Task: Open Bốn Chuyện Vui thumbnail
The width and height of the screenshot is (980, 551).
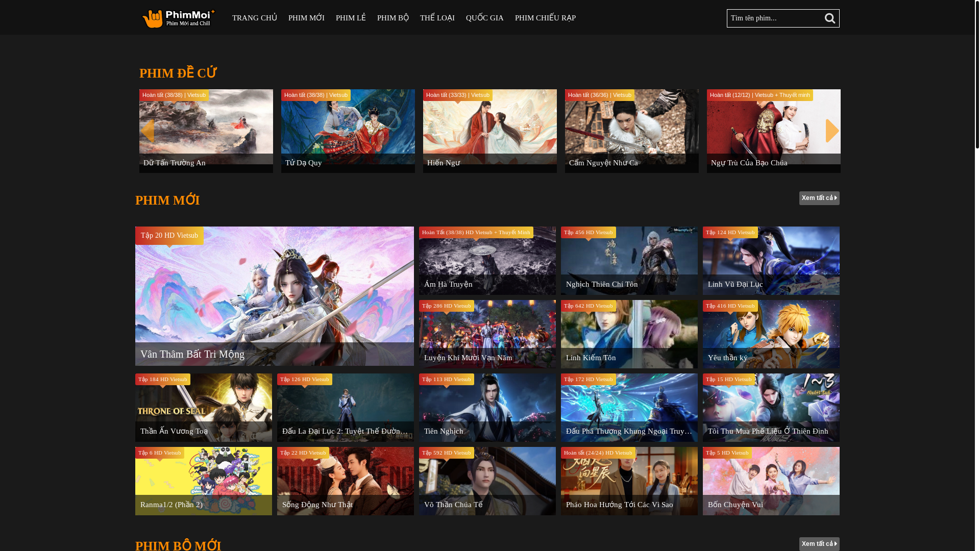Action: [771, 481]
